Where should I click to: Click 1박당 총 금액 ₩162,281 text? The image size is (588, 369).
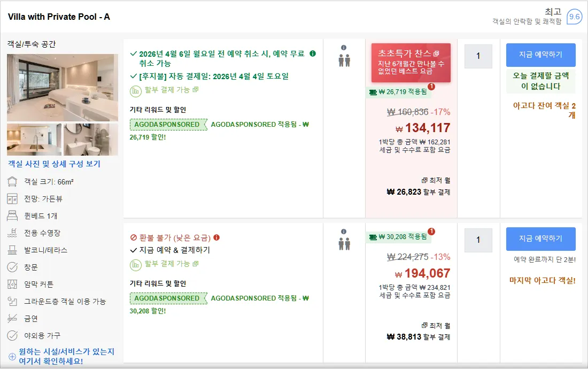coord(414,142)
